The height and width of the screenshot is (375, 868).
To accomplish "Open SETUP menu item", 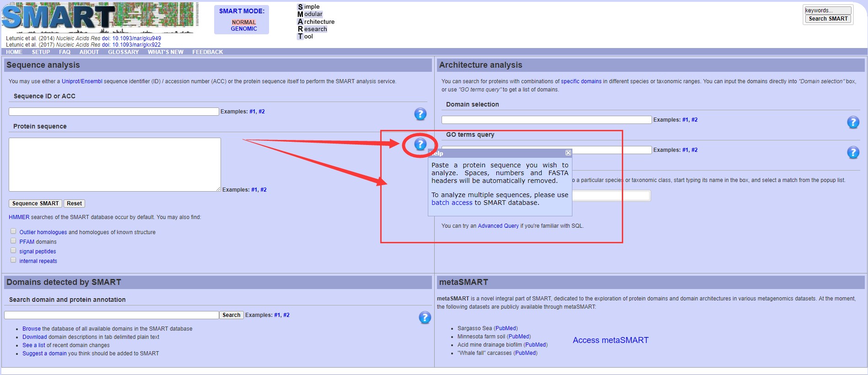I will click(x=41, y=52).
